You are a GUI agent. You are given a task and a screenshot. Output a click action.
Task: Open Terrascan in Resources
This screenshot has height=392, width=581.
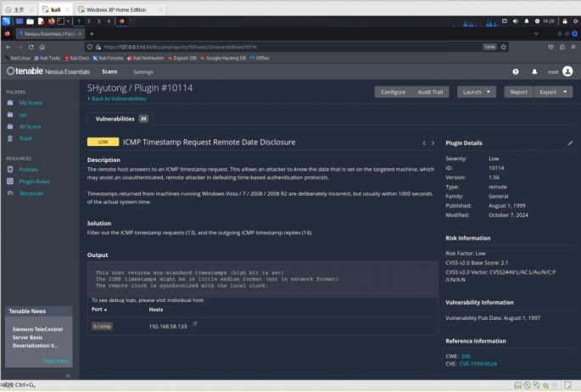tap(31, 193)
